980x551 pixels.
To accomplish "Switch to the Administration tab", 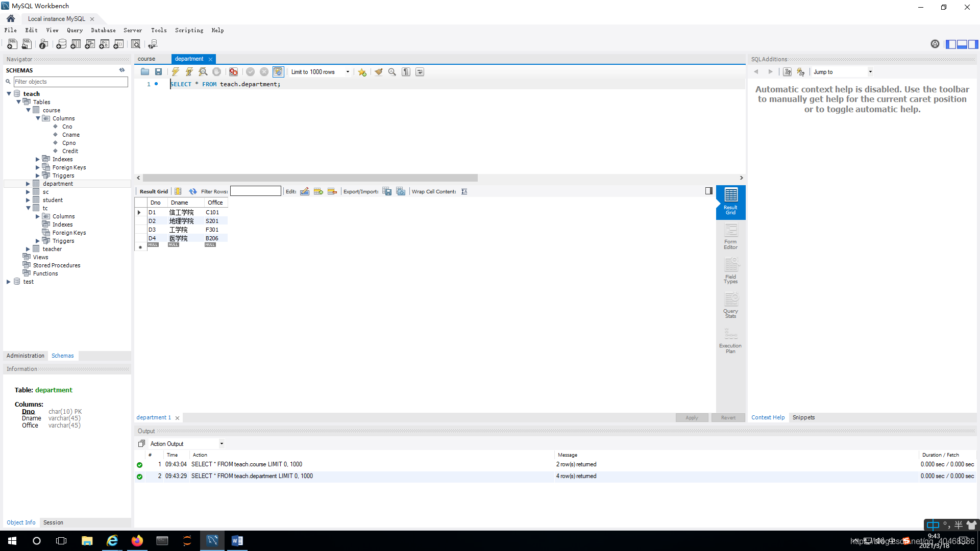I will tap(26, 356).
